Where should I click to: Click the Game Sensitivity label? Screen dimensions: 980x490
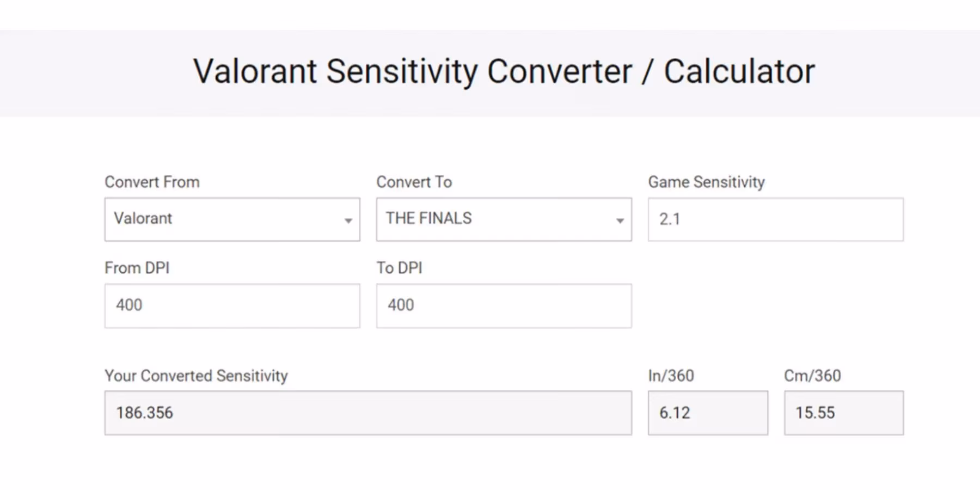click(706, 182)
